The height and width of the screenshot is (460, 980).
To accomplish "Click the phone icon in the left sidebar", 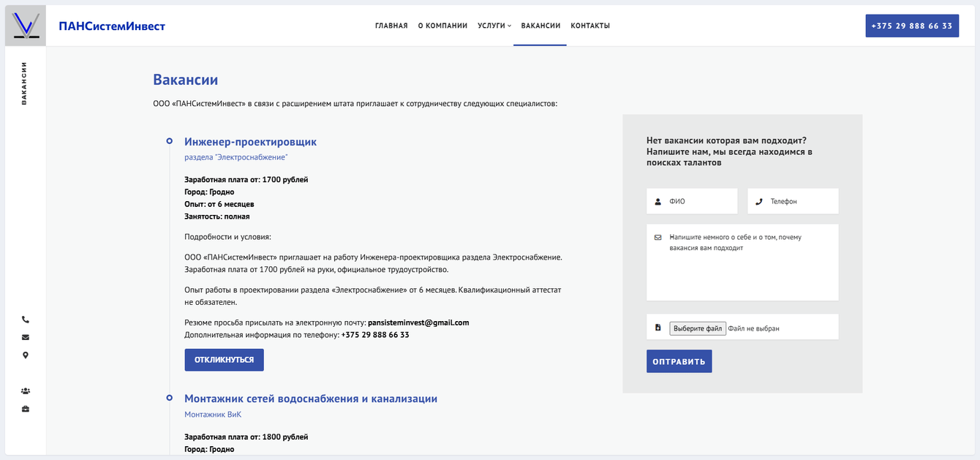I will pyautogui.click(x=26, y=320).
